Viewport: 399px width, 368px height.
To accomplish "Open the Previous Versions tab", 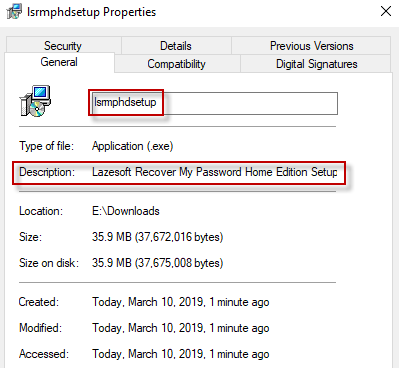I will 311,46.
